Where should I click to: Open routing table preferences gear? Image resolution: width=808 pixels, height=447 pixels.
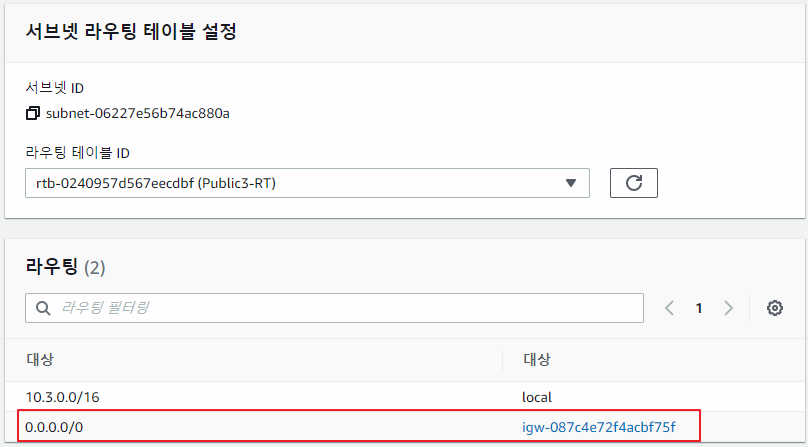point(775,308)
